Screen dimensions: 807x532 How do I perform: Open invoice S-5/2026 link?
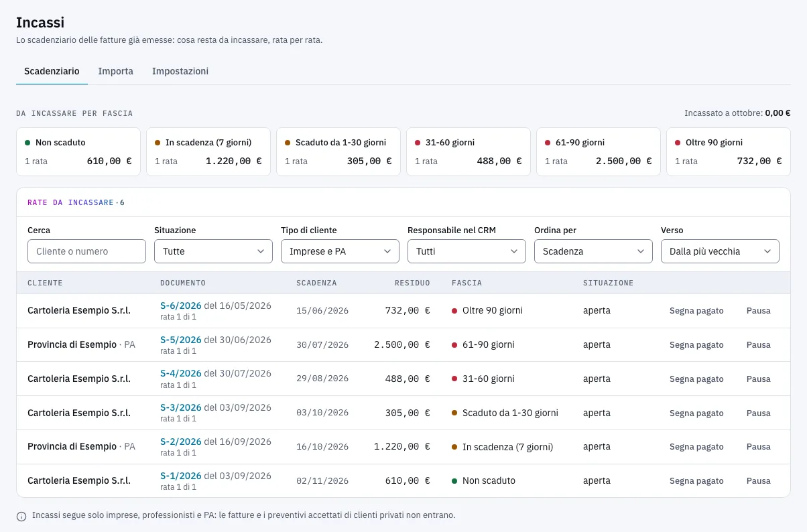pos(181,340)
